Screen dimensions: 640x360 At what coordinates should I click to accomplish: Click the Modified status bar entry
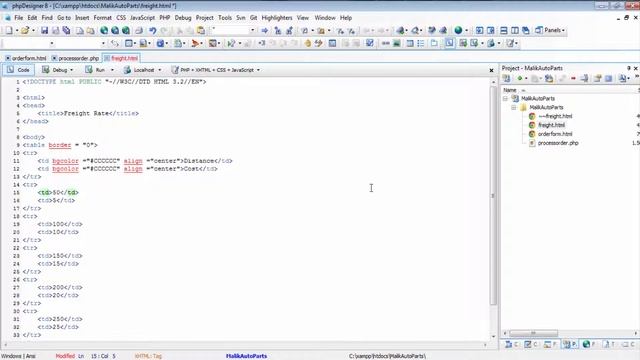tap(65, 356)
